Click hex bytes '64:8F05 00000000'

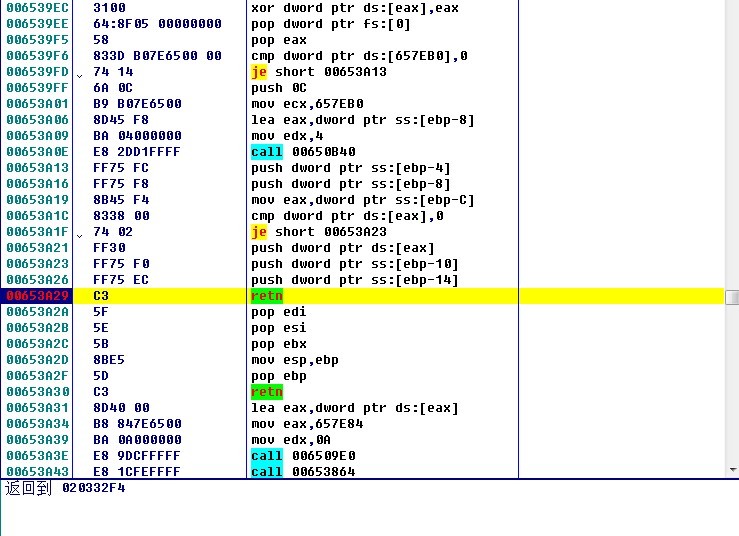(x=157, y=24)
